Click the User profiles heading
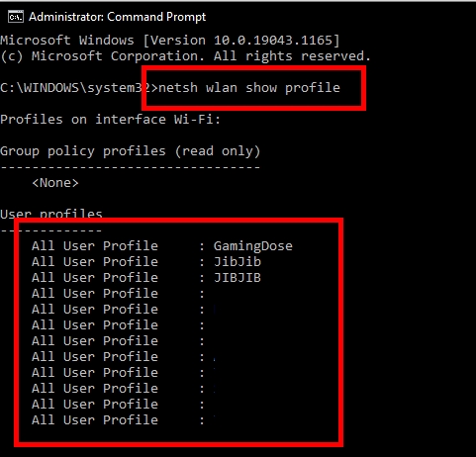This screenshot has height=457, width=476. click(51, 214)
